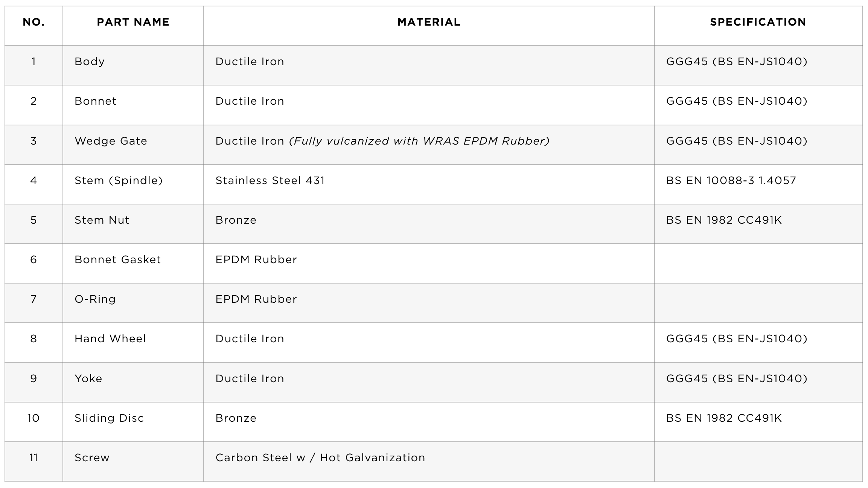
Task: Click the NO. column header
Action: 34,22
